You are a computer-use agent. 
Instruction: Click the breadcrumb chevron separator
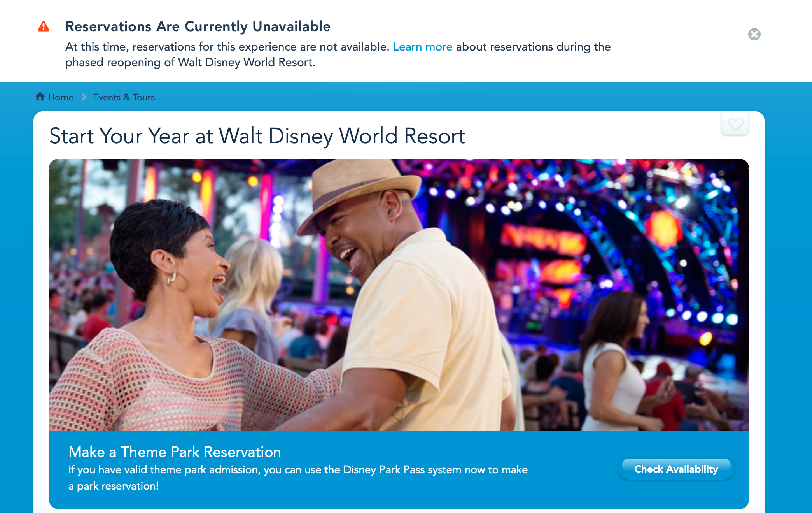click(84, 97)
